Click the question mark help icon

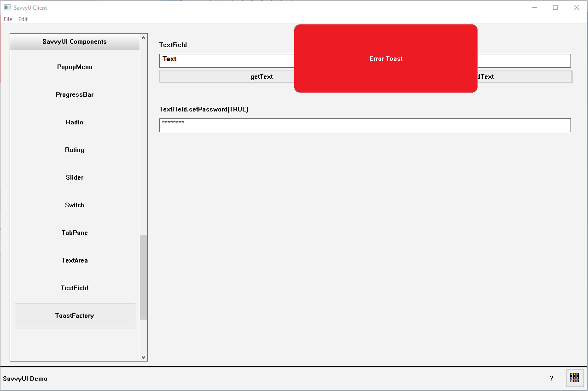[552, 378]
